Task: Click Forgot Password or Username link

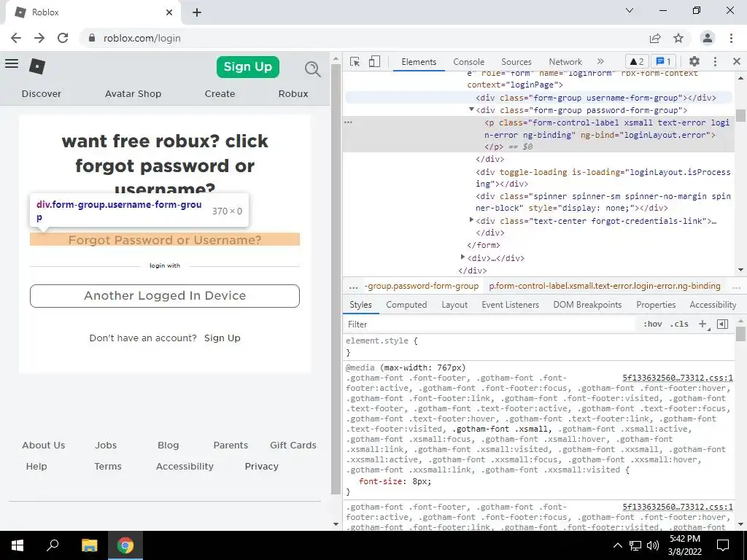Action: (165, 240)
